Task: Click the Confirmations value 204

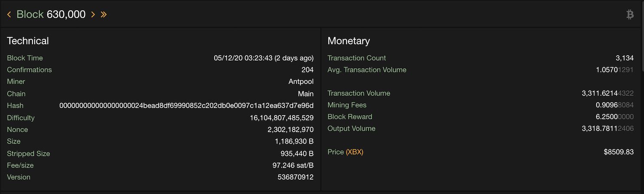Action: (x=307, y=70)
